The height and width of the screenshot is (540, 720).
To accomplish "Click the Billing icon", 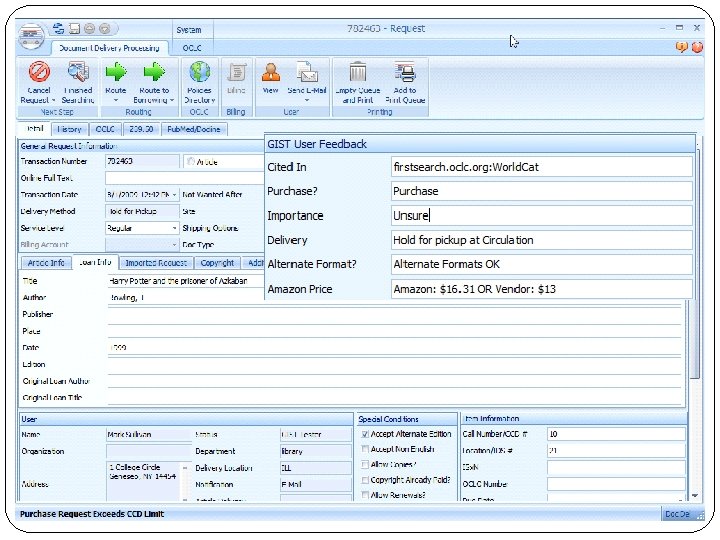I will pos(236,73).
